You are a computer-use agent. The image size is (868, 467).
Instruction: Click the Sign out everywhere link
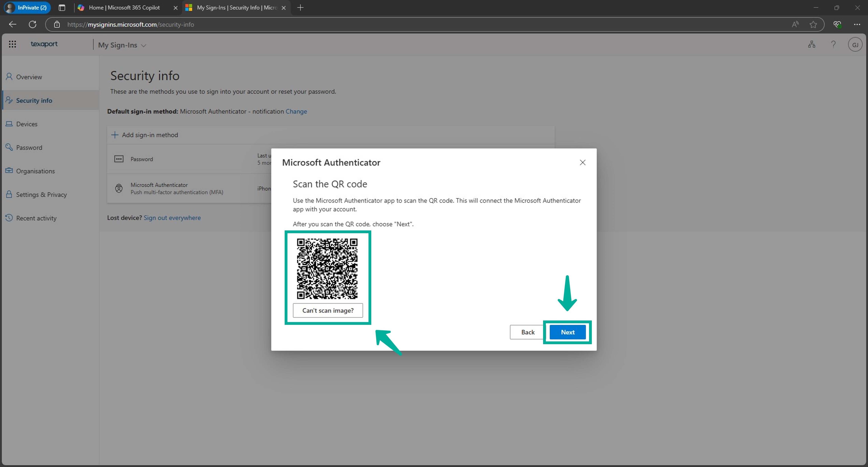172,217
